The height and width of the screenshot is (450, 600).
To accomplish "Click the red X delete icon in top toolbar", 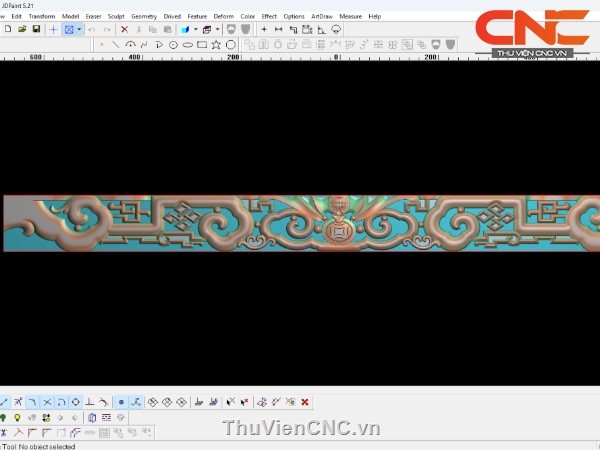I will [x=124, y=29].
